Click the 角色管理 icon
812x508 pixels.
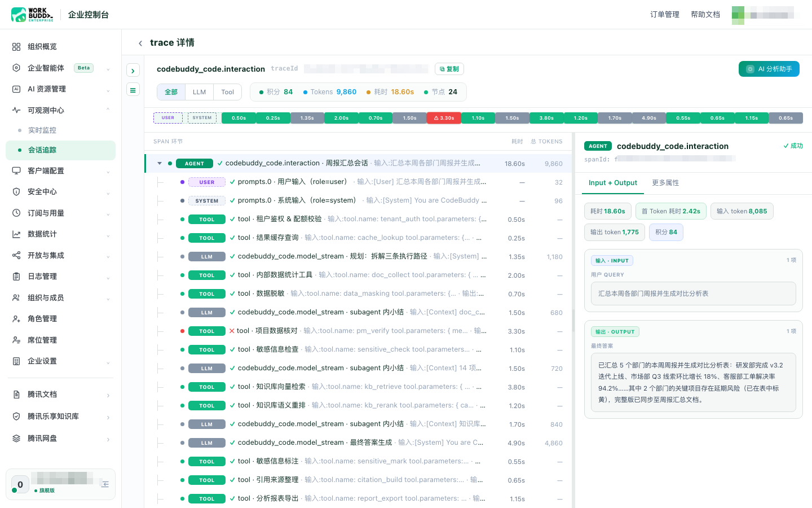click(16, 319)
